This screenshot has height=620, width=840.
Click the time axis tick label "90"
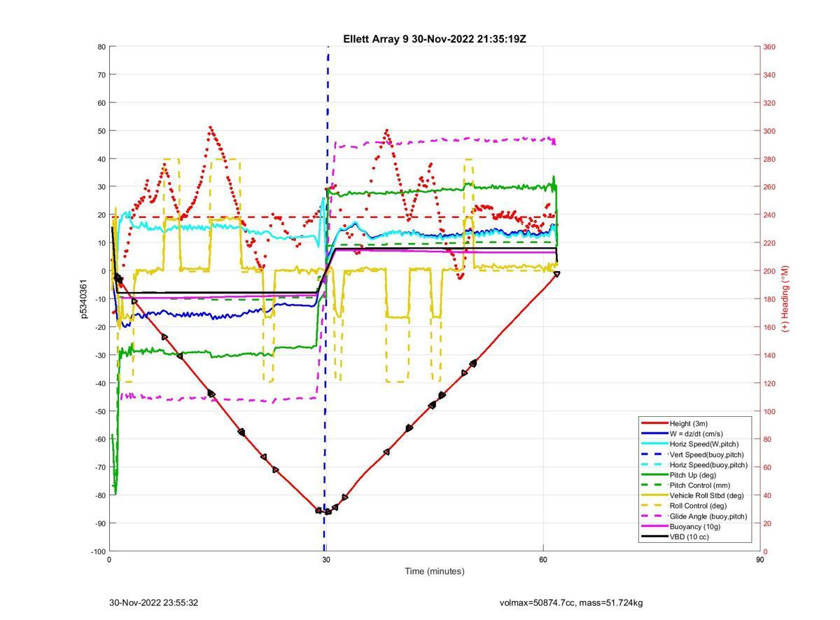pyautogui.click(x=760, y=560)
